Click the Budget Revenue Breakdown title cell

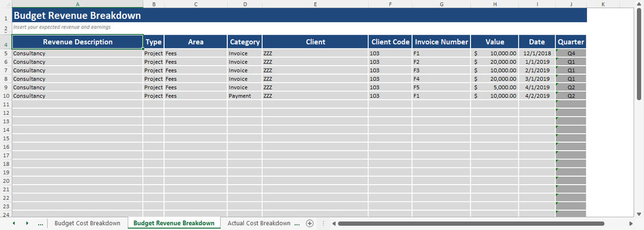299,15
